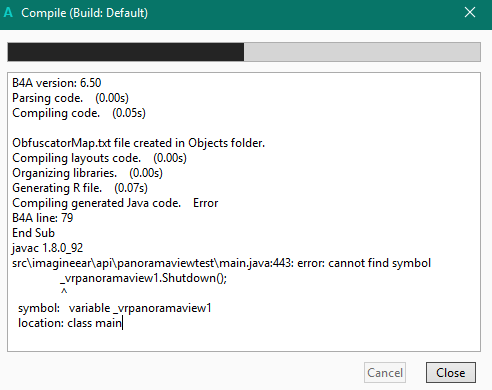Click 'Compiling layouts code.' line
Viewport: 492px width, 390px height.
tap(99, 158)
